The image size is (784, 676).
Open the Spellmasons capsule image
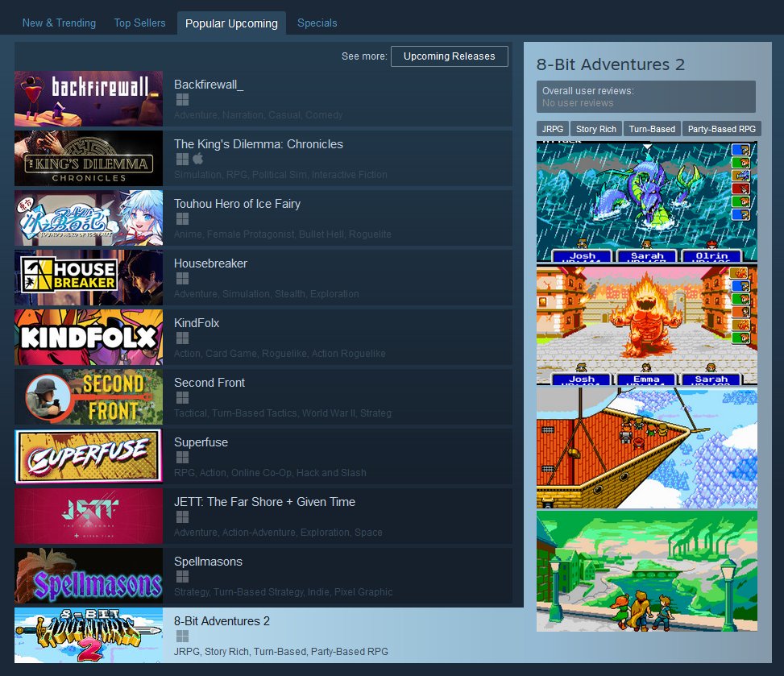pyautogui.click(x=89, y=575)
